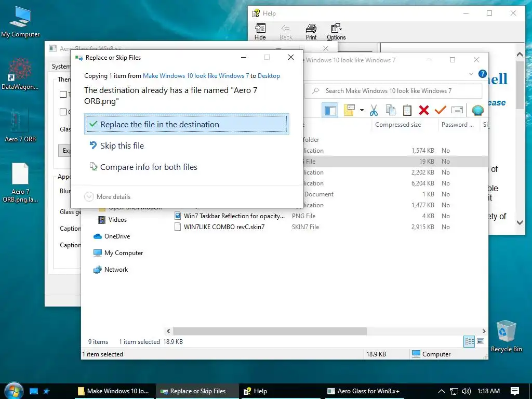Click the orange checkmark Properties icon
This screenshot has height=399, width=532.
coord(440,110)
